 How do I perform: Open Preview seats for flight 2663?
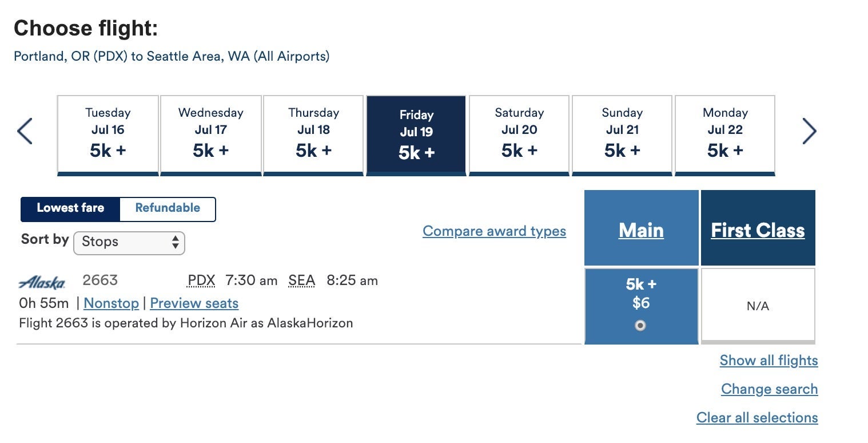(x=194, y=303)
